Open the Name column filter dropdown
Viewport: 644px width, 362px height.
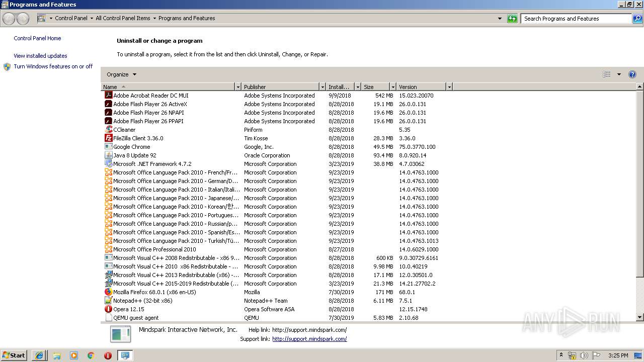(238, 87)
